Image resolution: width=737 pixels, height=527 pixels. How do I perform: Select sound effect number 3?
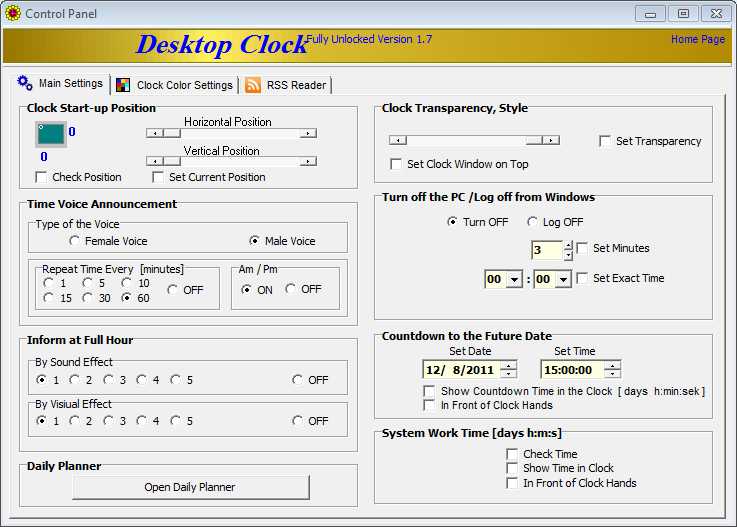(x=109, y=379)
